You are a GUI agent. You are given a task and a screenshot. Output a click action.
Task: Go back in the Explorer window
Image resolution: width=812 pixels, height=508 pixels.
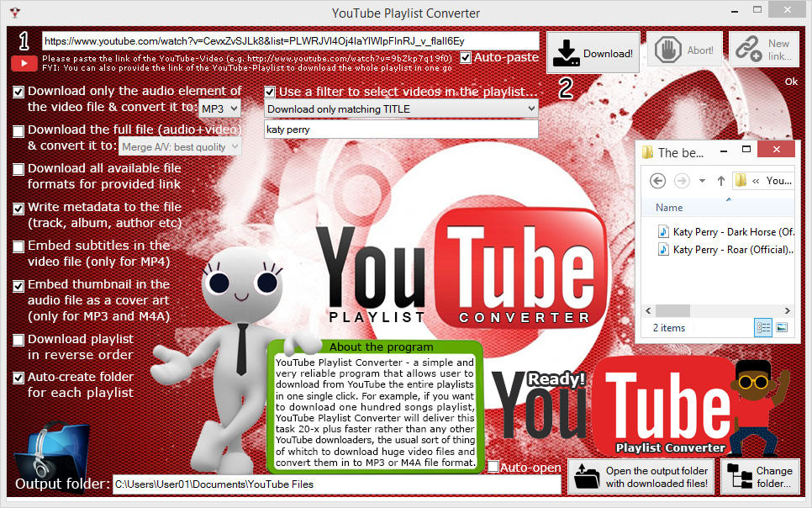tap(657, 180)
